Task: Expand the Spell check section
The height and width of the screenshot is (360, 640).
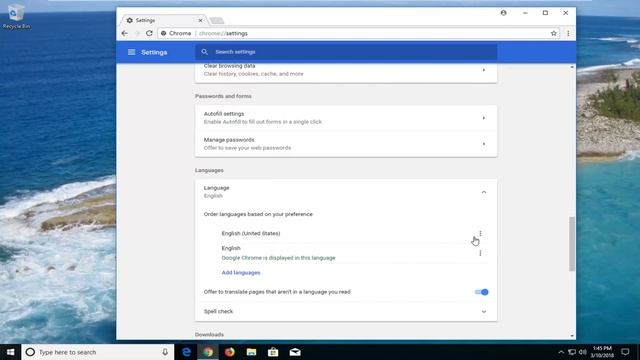Action: click(x=484, y=311)
